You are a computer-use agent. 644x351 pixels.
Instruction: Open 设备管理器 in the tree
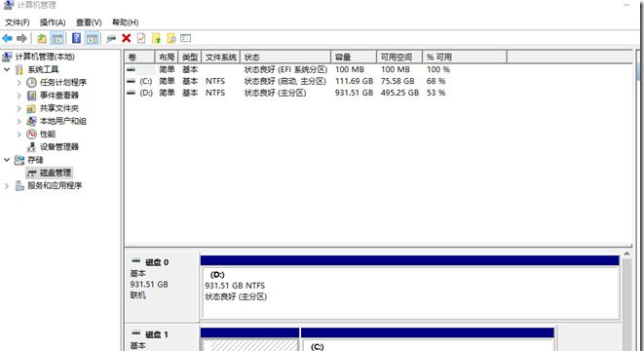(58, 146)
